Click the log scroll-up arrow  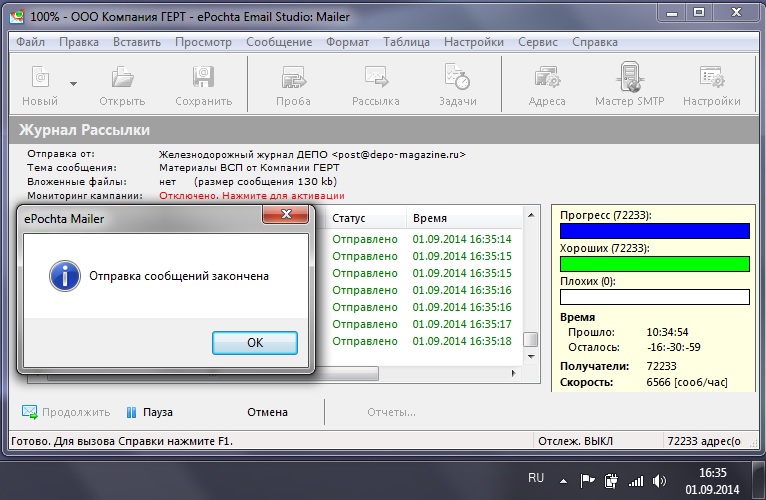coord(531,215)
